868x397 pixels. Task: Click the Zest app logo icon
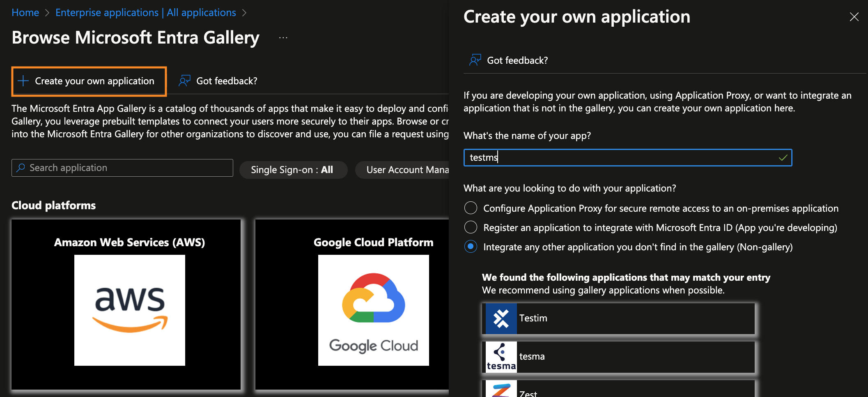point(501,390)
